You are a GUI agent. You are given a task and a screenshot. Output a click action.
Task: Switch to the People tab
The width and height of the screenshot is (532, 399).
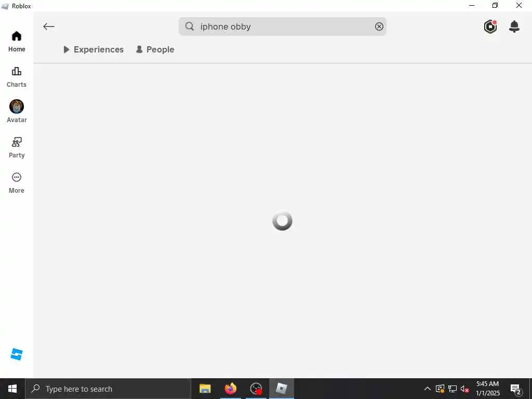point(155,49)
